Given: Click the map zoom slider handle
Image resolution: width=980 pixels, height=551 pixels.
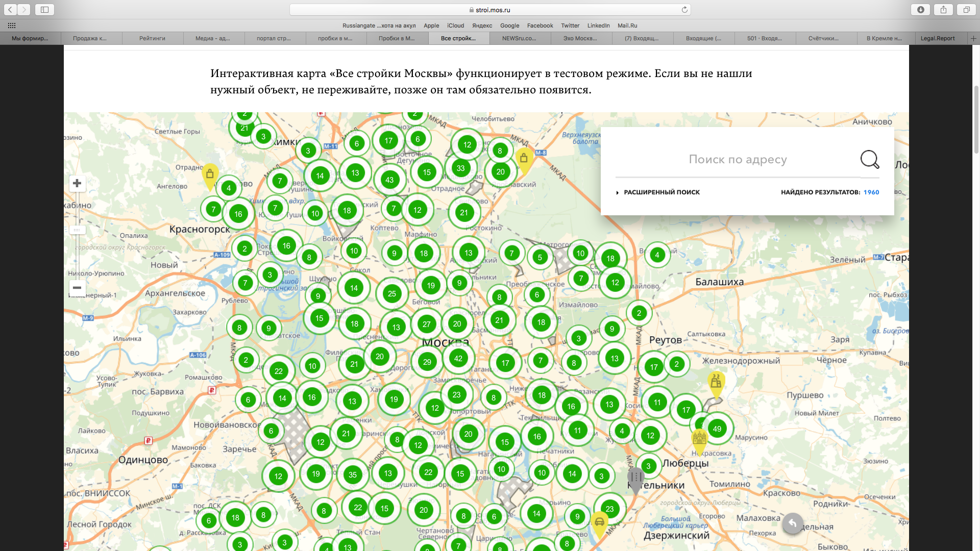Looking at the screenshot, I should (77, 230).
